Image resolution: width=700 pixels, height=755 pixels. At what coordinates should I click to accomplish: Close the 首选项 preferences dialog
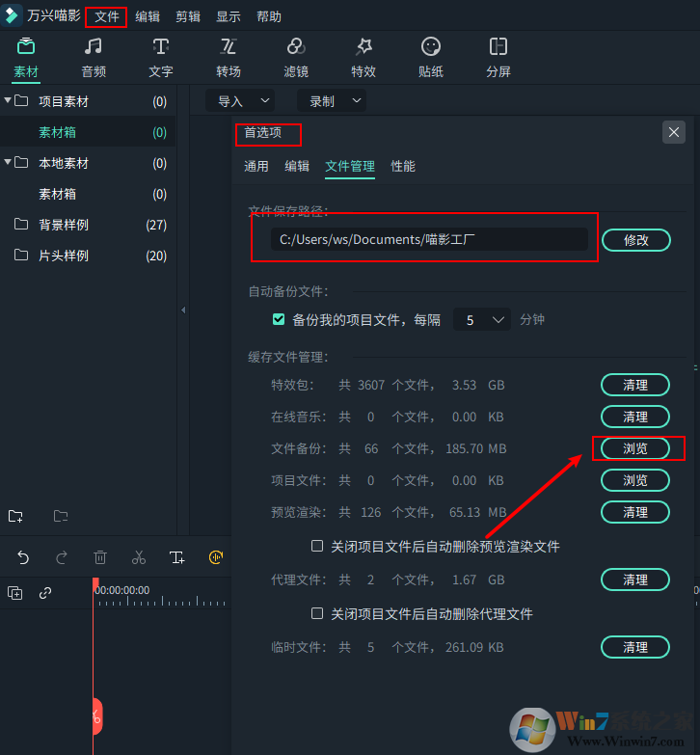coord(674,132)
